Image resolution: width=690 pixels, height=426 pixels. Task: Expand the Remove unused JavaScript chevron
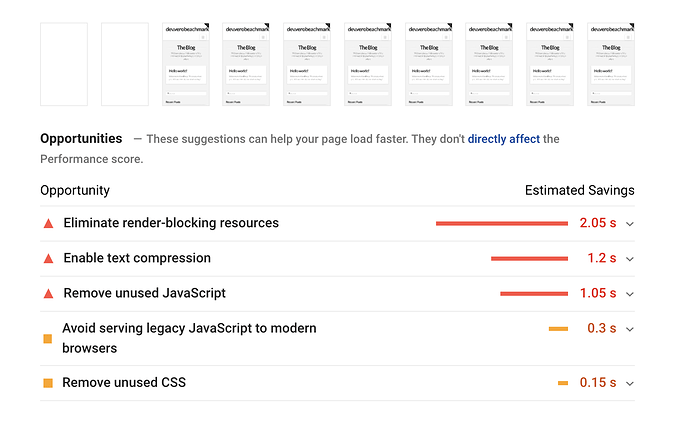pos(630,294)
